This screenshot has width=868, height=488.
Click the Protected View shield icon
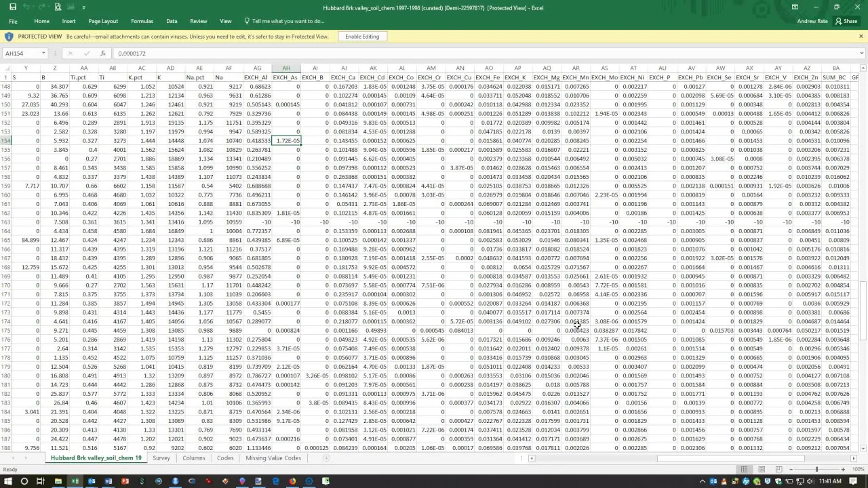[x=10, y=37]
